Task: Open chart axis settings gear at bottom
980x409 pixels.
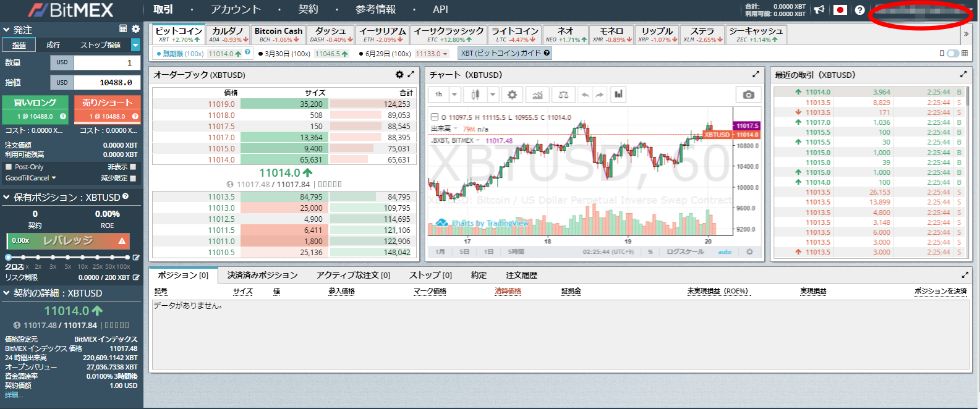Action: [749, 252]
